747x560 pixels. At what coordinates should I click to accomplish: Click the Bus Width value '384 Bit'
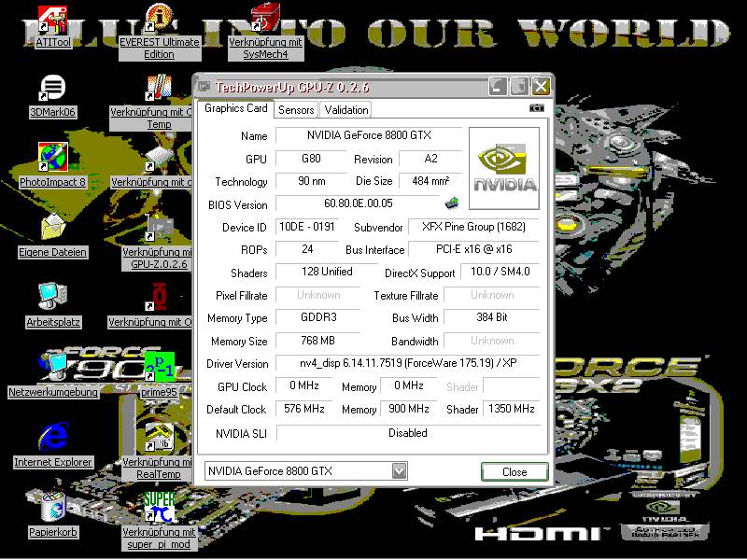492,317
